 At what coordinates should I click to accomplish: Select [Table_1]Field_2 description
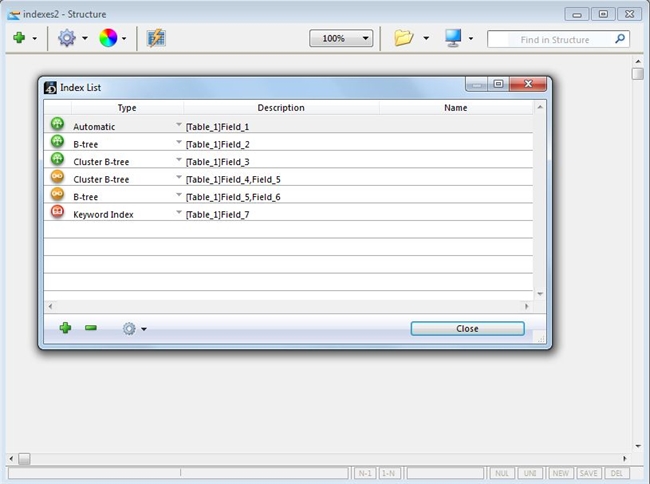(218, 144)
